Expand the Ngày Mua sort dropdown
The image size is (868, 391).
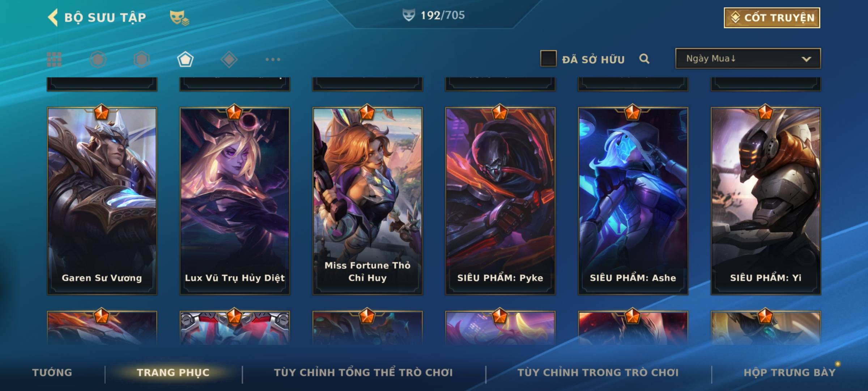pos(748,58)
